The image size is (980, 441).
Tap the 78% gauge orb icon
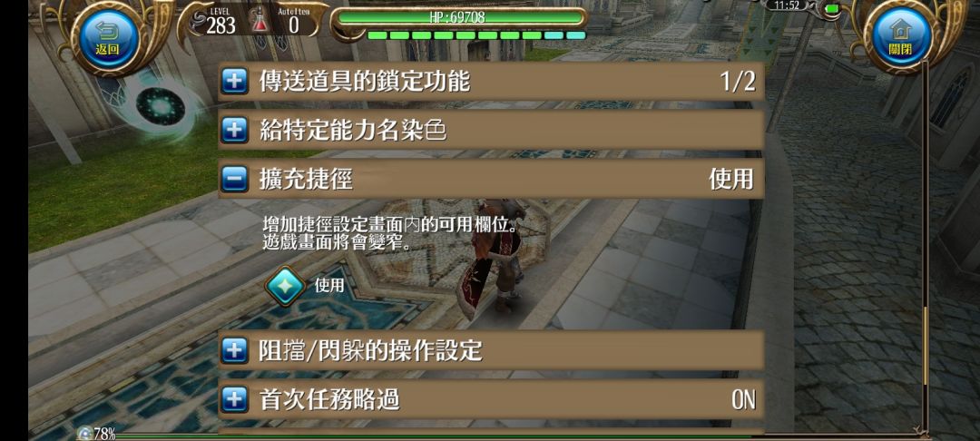coord(84,433)
